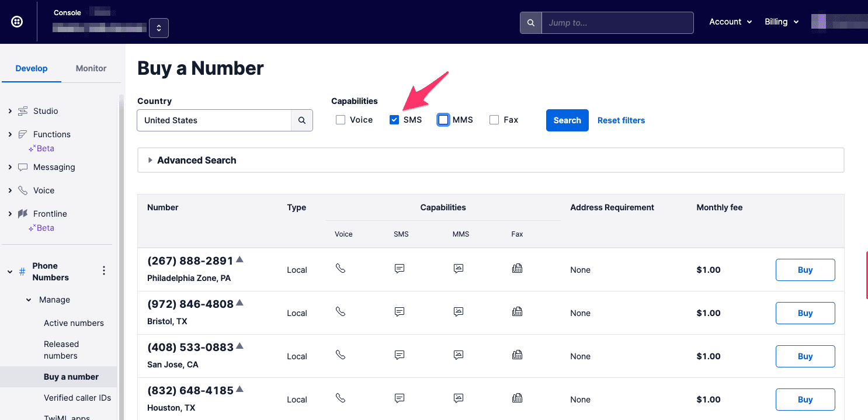Viewport: 868px width, 420px height.
Task: Click the search magnifier in Country field
Action: (x=301, y=120)
